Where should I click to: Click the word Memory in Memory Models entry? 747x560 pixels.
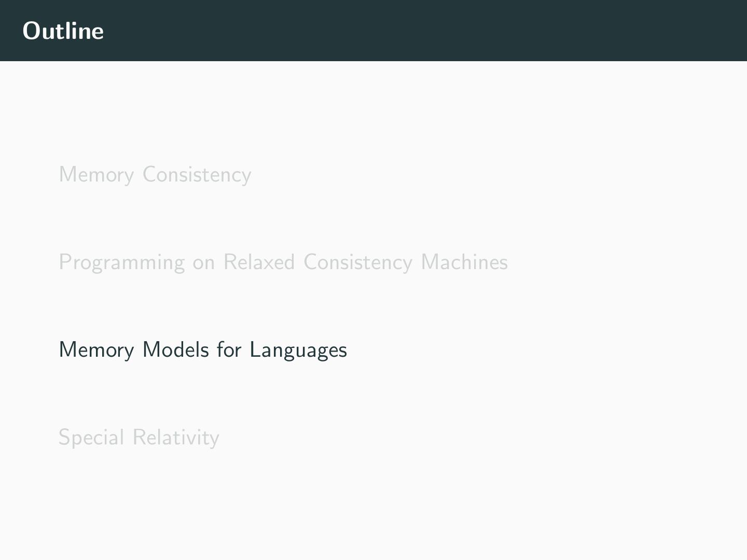tap(96, 350)
